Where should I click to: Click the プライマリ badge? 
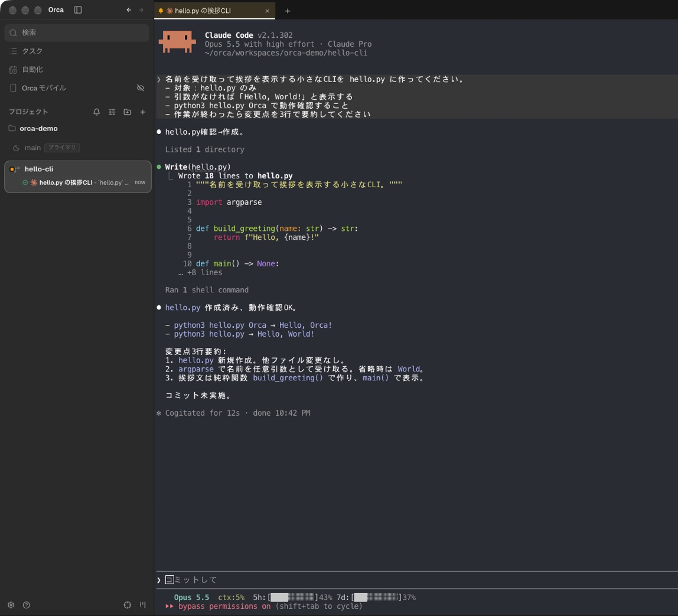pyautogui.click(x=62, y=148)
